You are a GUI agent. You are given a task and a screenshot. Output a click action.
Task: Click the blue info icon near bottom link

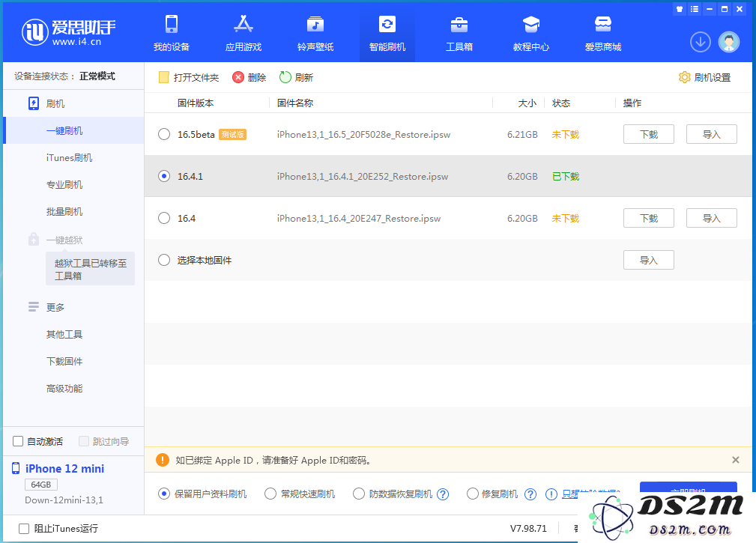(551, 494)
